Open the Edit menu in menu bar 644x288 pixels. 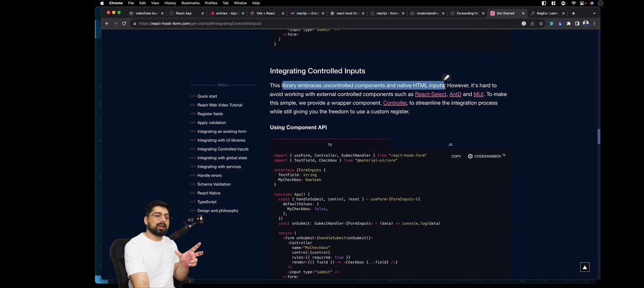(142, 3)
